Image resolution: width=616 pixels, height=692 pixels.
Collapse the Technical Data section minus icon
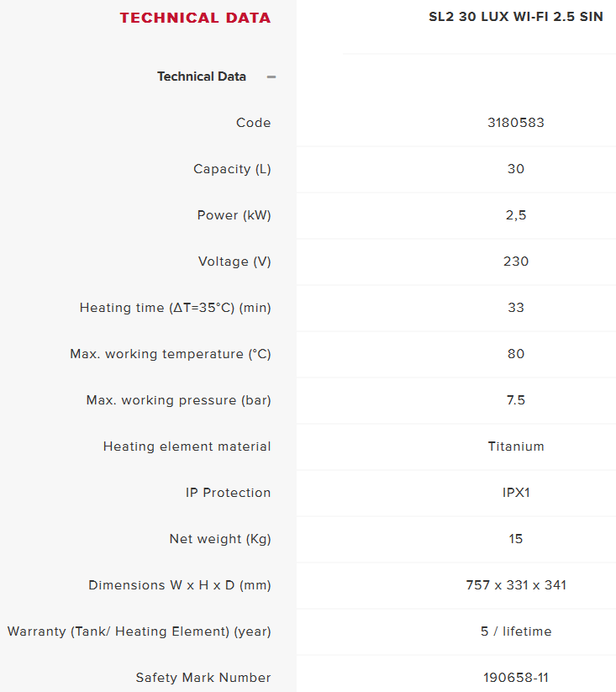[271, 77]
